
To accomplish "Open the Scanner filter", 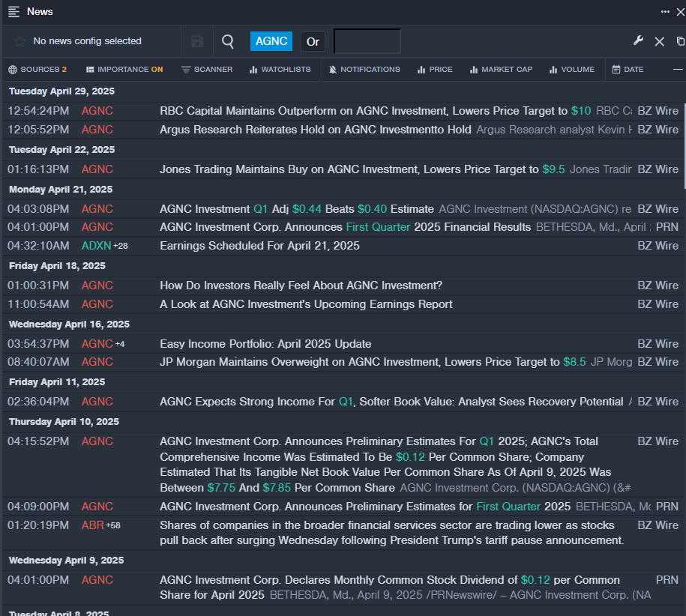I will tap(207, 70).
